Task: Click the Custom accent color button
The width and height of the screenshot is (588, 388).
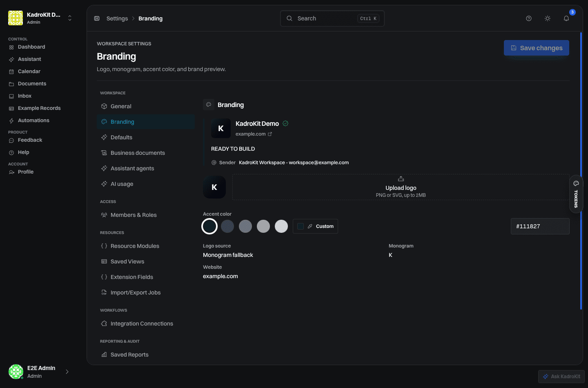Action: pos(315,226)
